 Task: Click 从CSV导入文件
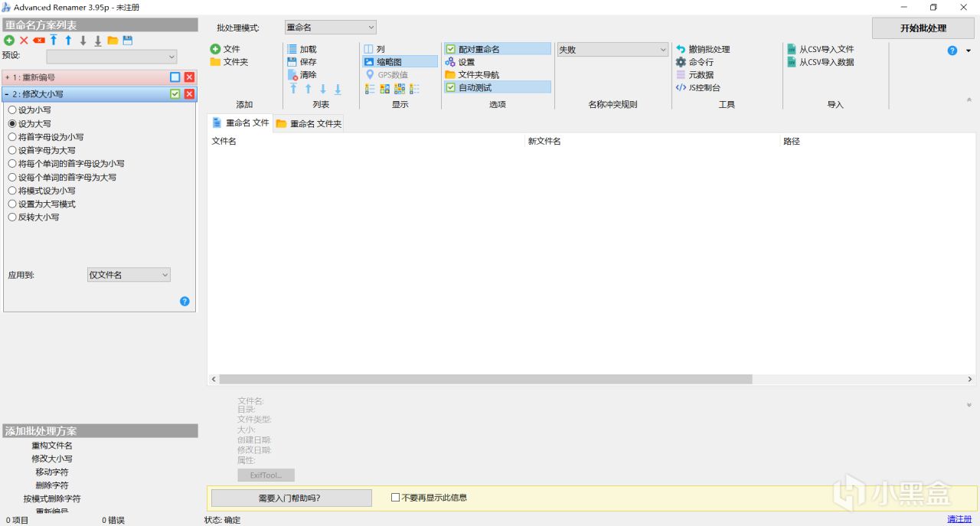(x=820, y=49)
